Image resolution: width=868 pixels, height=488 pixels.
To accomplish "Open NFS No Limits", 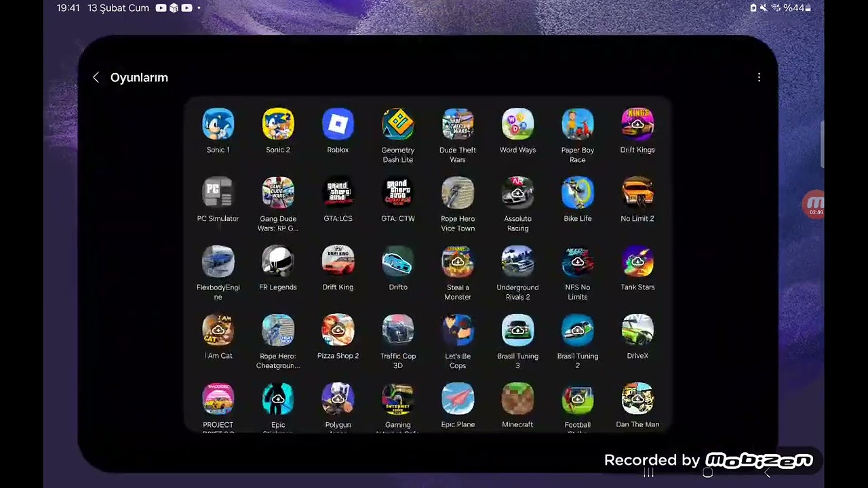I will tap(578, 262).
